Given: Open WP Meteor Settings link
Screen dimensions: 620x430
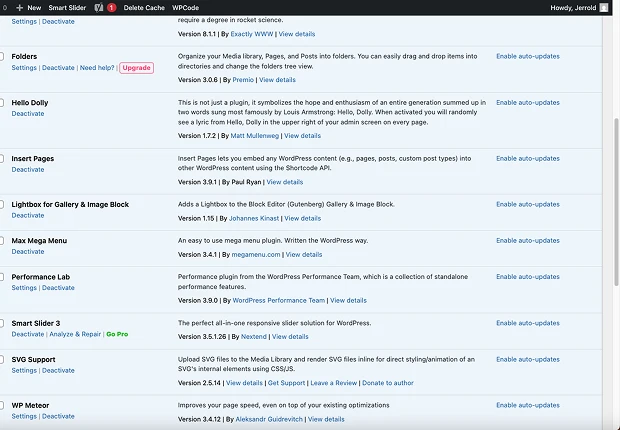Looking at the screenshot, I should point(24,416).
